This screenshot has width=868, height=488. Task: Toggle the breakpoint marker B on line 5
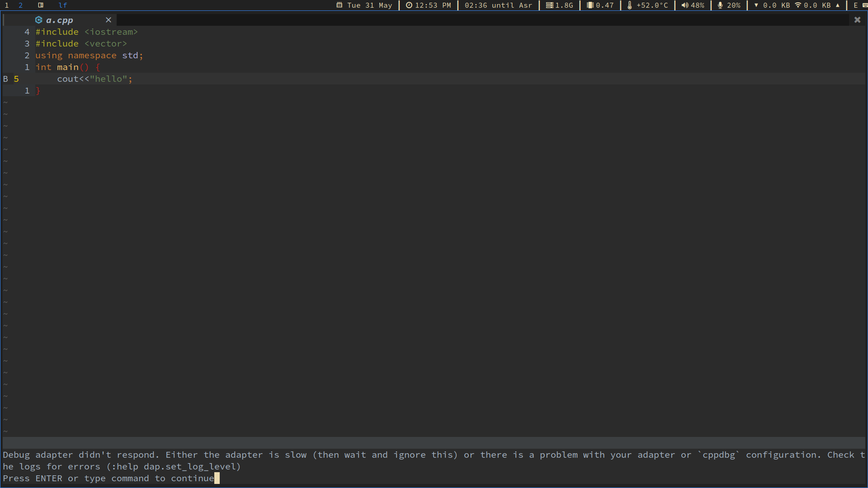click(x=5, y=79)
